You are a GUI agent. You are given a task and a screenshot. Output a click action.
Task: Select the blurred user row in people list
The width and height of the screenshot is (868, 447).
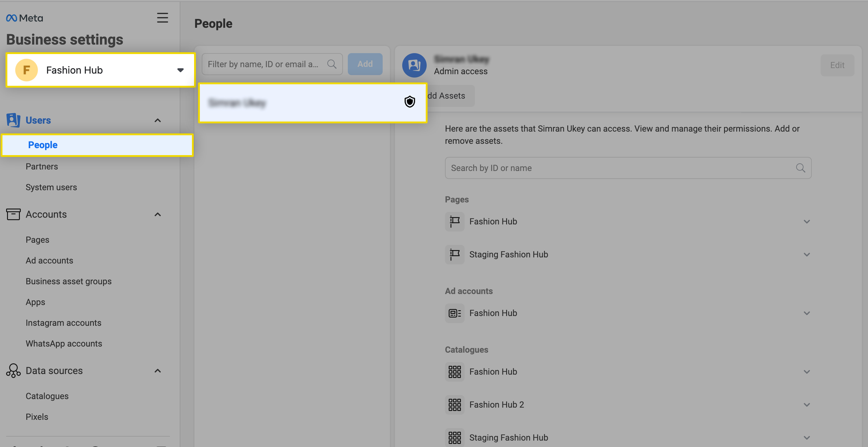pyautogui.click(x=312, y=103)
